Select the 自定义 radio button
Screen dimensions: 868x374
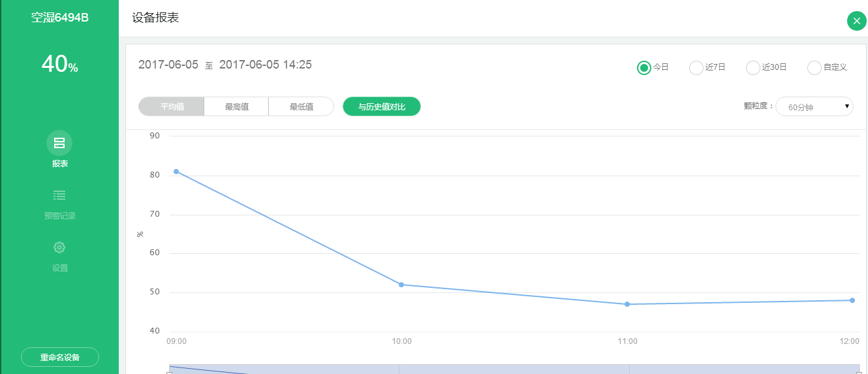[x=814, y=67]
